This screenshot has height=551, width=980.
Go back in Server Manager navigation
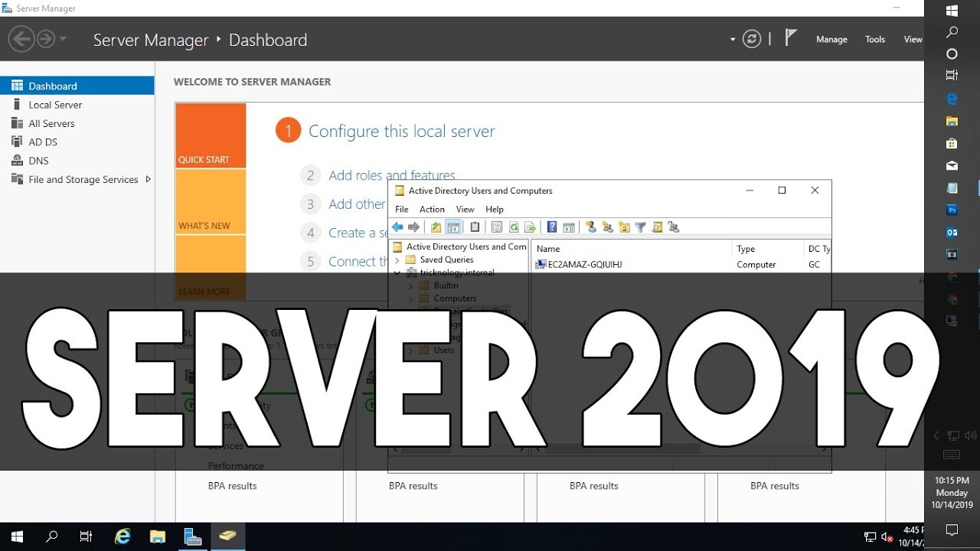[x=21, y=39]
